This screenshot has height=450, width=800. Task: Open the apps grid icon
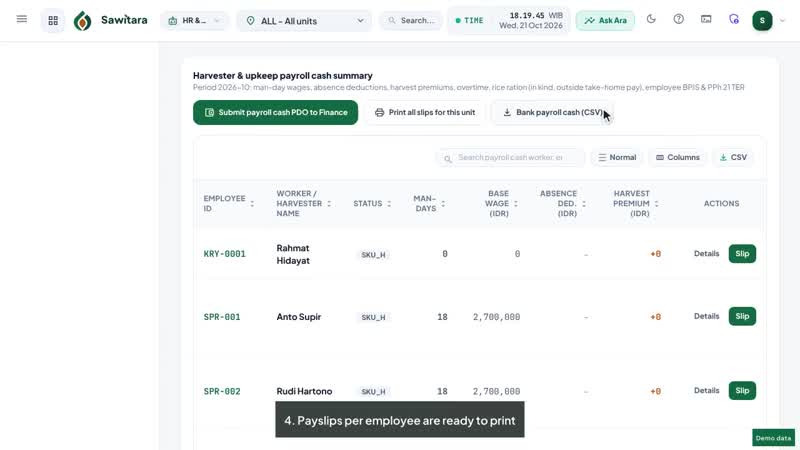pos(53,20)
